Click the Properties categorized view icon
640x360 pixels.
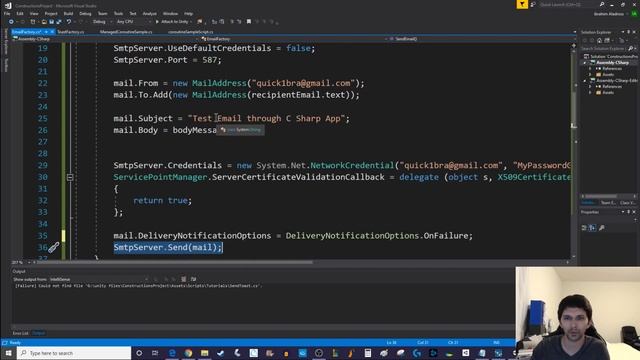(x=584, y=228)
